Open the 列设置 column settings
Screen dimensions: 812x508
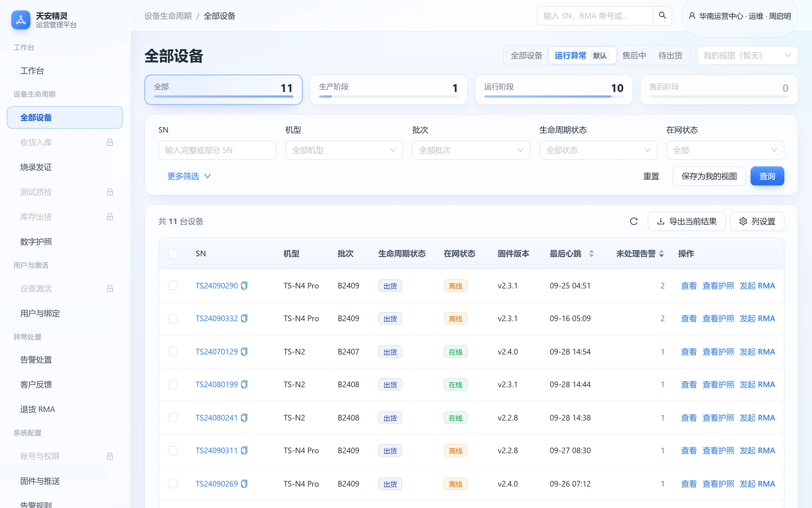[x=757, y=221]
